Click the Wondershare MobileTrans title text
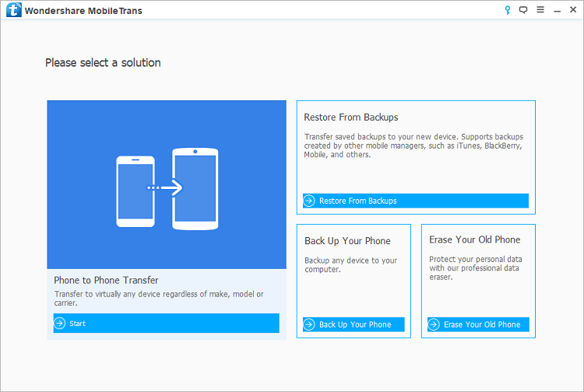This screenshot has height=392, width=584. coord(83,11)
